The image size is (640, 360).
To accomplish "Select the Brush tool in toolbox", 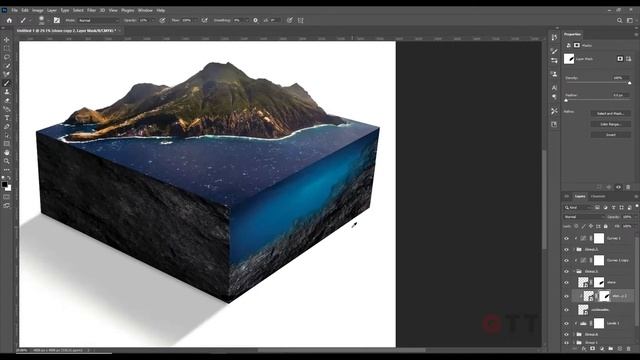I will (x=7, y=83).
